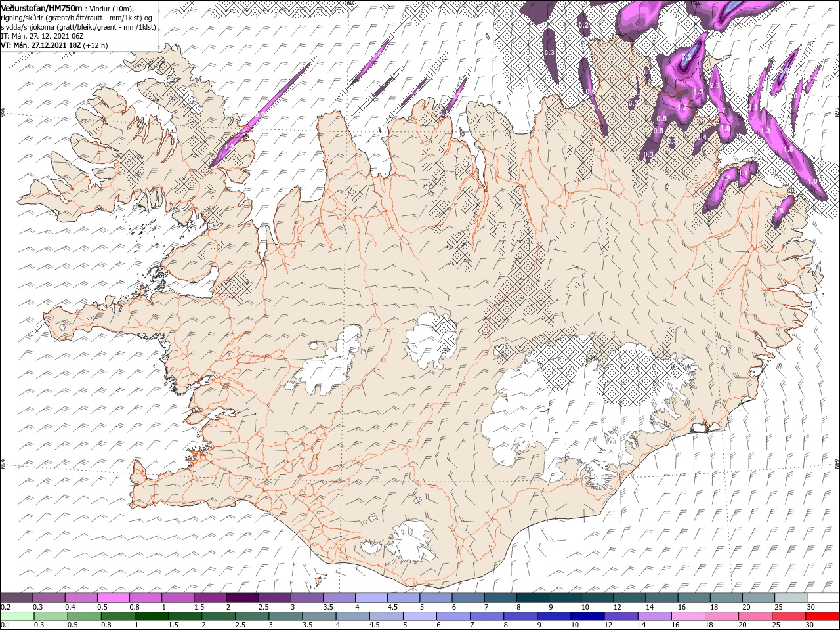Click the palest green rain swatch between 0.1 and 0.3
840x630 pixels.
tap(18, 616)
